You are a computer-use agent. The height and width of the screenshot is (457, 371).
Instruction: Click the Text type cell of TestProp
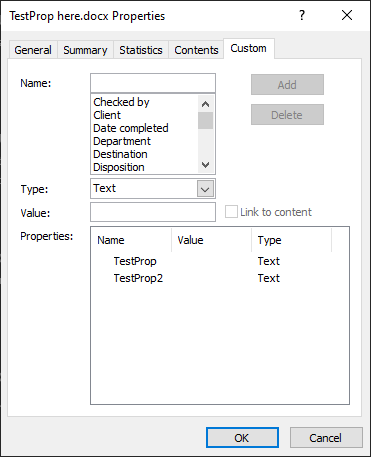[269, 261]
